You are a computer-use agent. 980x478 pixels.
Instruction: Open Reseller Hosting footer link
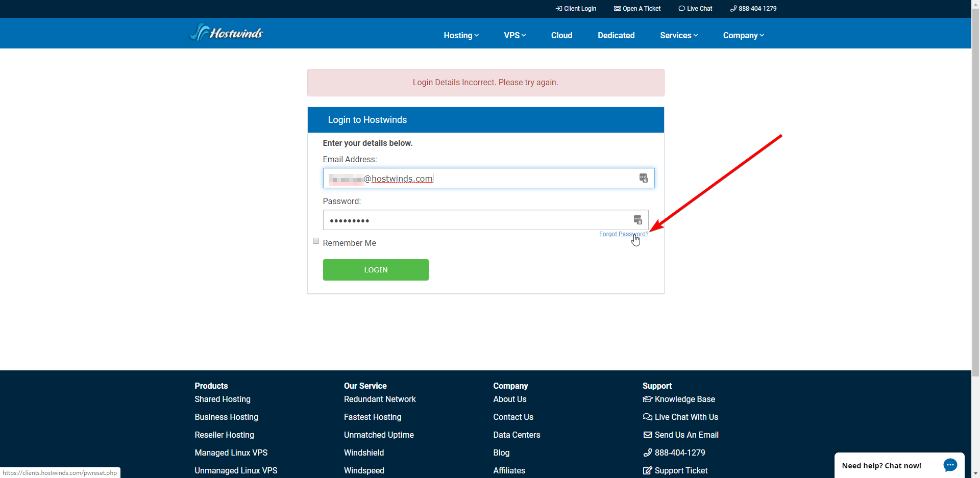click(x=224, y=435)
